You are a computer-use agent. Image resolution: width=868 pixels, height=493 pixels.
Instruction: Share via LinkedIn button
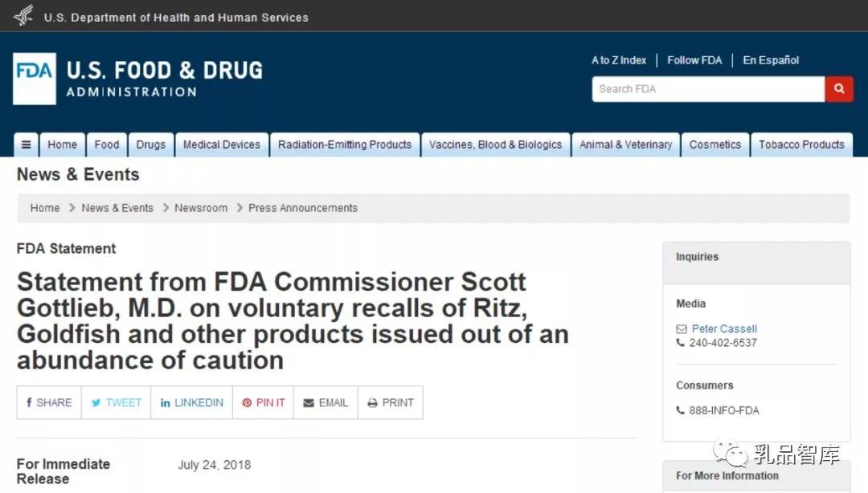click(x=191, y=403)
